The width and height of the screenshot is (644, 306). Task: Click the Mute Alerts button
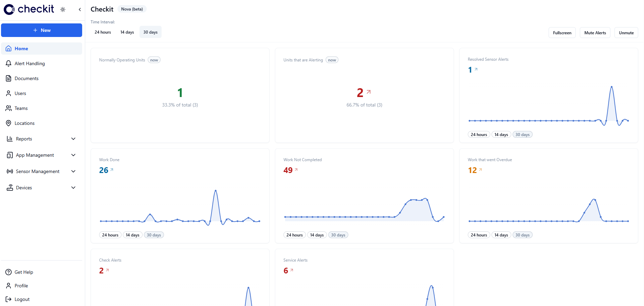[x=595, y=33]
